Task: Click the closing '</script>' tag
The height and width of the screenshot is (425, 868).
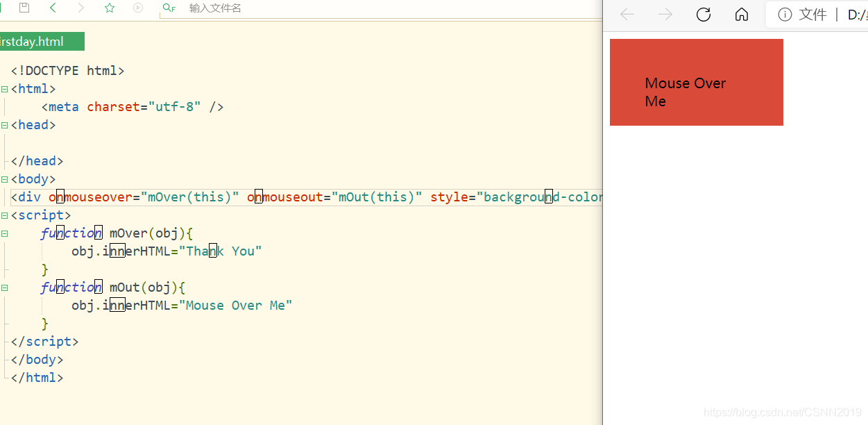Action: tap(45, 342)
